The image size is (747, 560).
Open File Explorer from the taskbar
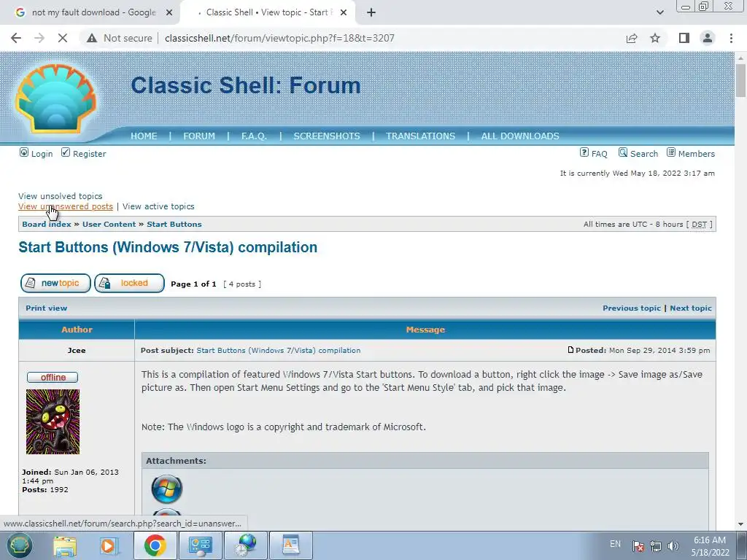tap(65, 545)
